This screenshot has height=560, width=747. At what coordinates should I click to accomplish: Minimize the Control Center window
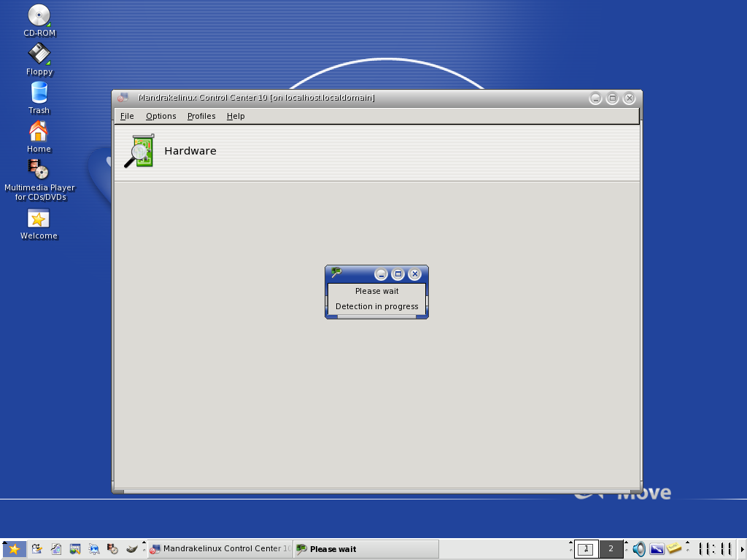[x=595, y=98]
